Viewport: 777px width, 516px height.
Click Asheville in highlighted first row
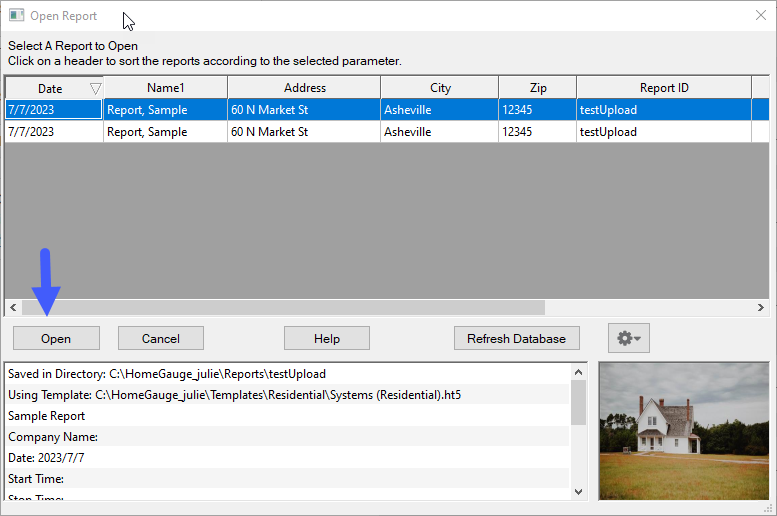(440, 110)
